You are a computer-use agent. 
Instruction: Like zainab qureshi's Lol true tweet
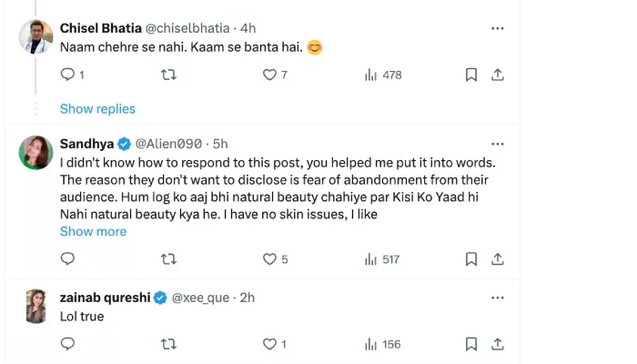269,344
